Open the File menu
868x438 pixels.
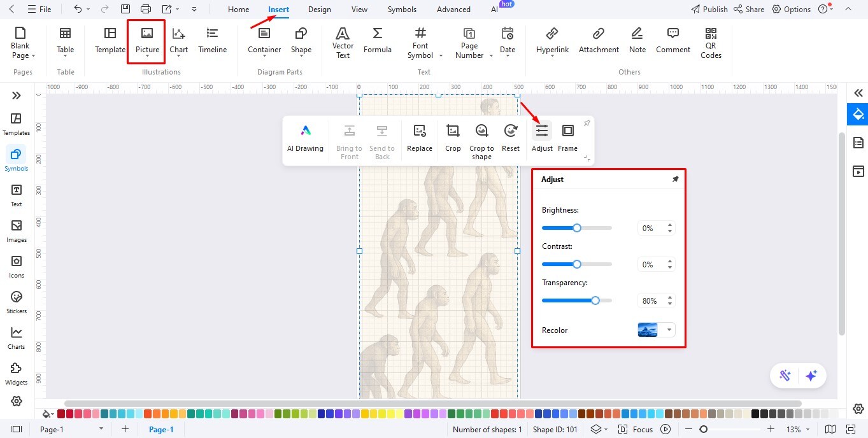(39, 10)
